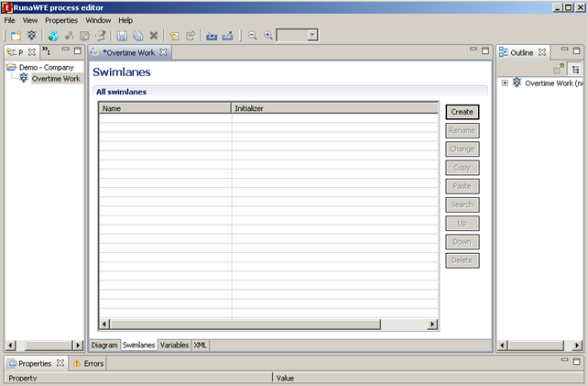Expand Overtime Work node in Outline
588x386 pixels.
point(505,83)
